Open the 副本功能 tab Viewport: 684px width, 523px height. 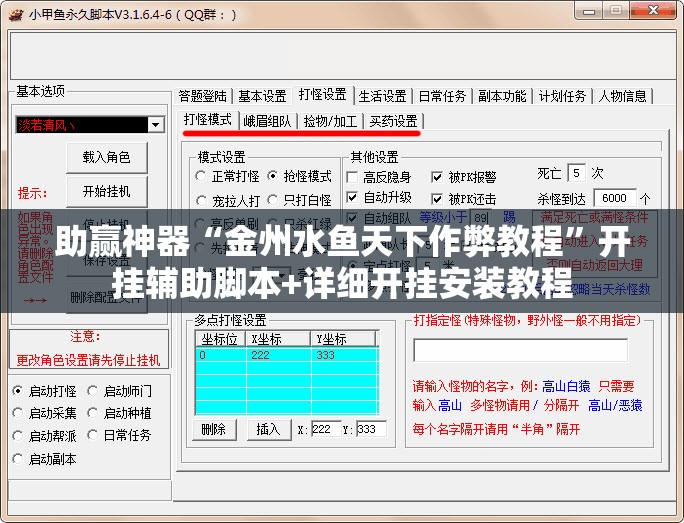click(x=502, y=96)
